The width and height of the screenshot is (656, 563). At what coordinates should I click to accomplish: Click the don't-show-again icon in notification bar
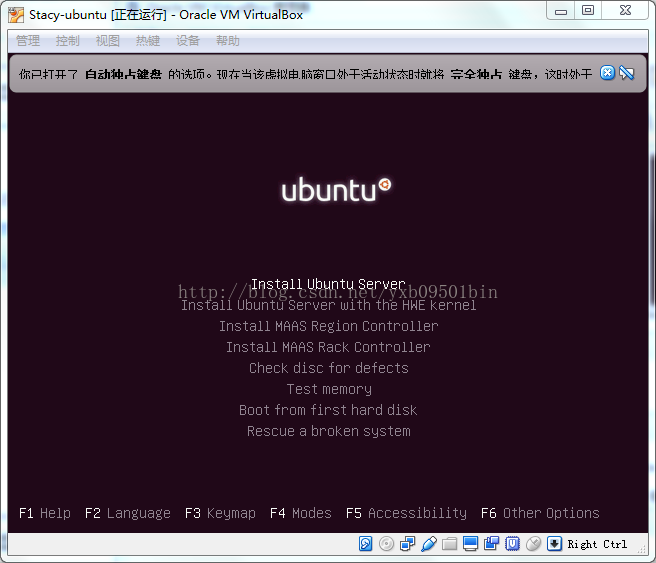click(626, 73)
